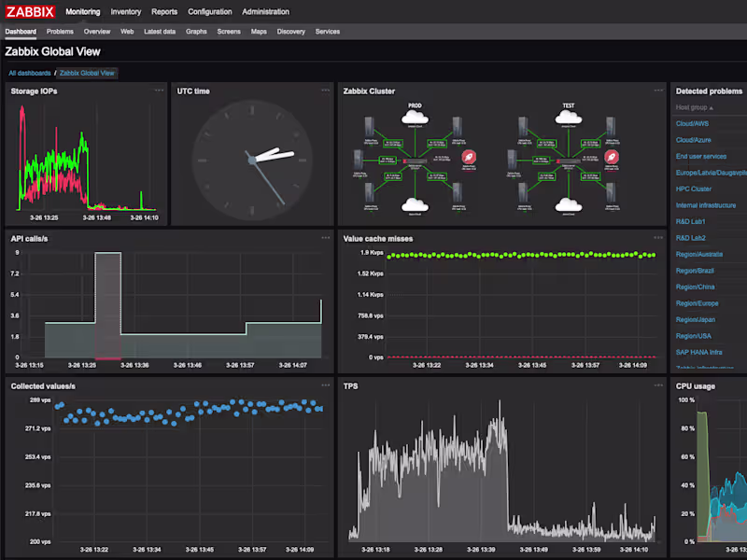Click the ZABBIX logo
Screen dimensions: 747x560
tap(30, 12)
